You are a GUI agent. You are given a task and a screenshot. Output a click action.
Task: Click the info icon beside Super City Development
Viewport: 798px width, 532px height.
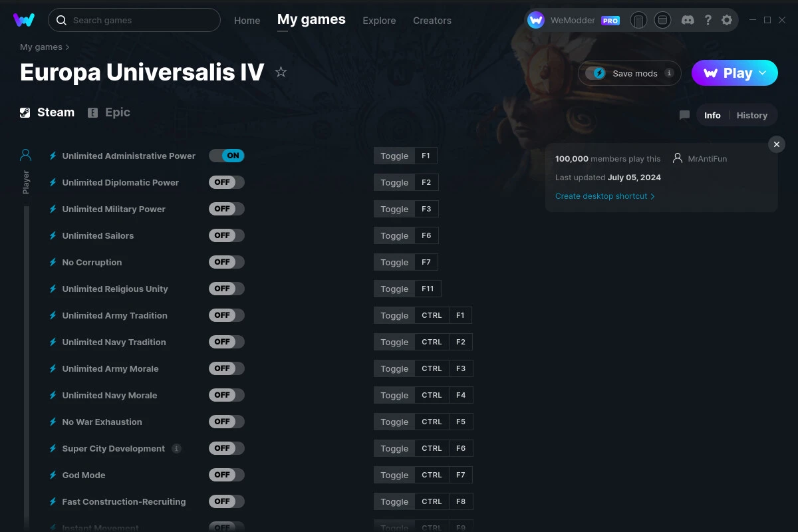pyautogui.click(x=176, y=448)
